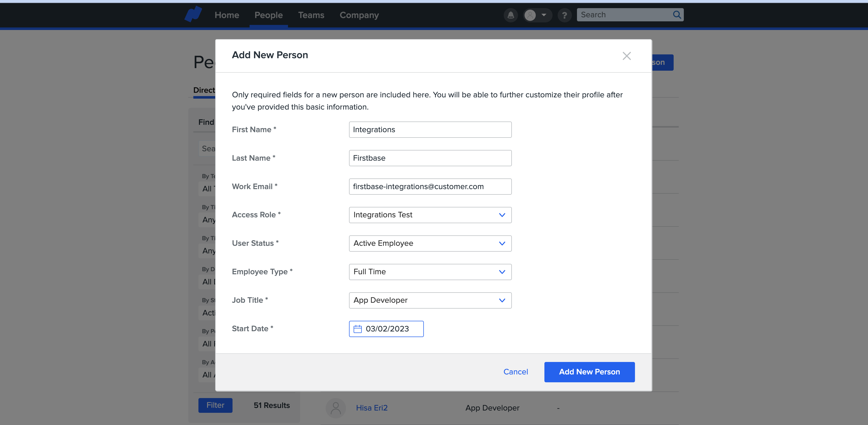Open the user avatar menu

[530, 15]
